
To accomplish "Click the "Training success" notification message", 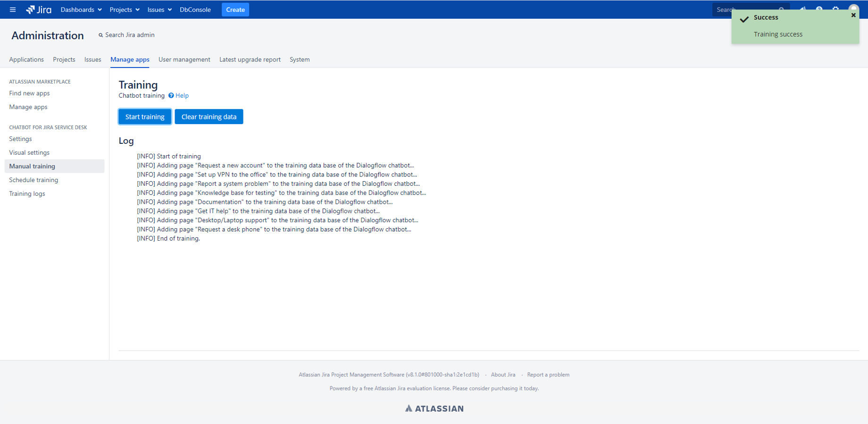I will (x=778, y=34).
